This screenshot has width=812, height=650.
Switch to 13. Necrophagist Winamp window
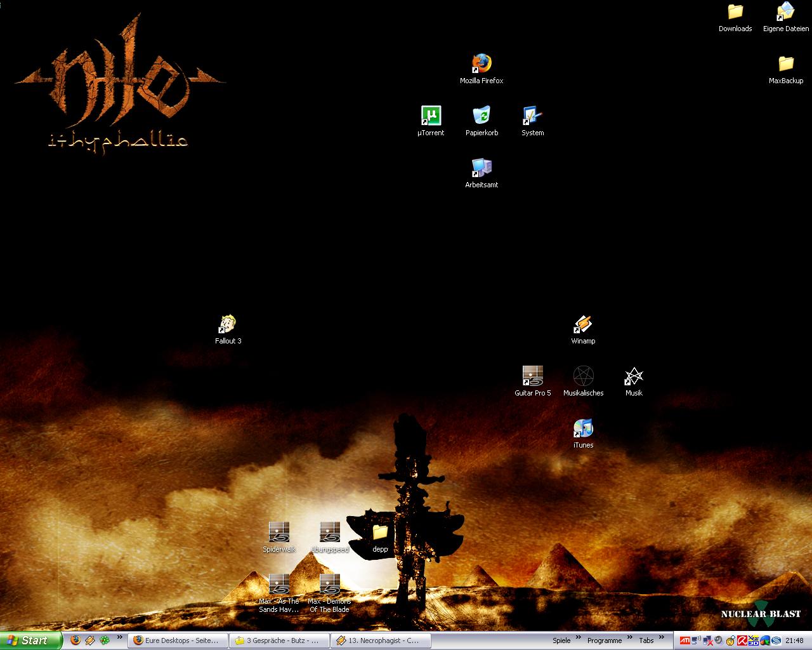tap(381, 640)
